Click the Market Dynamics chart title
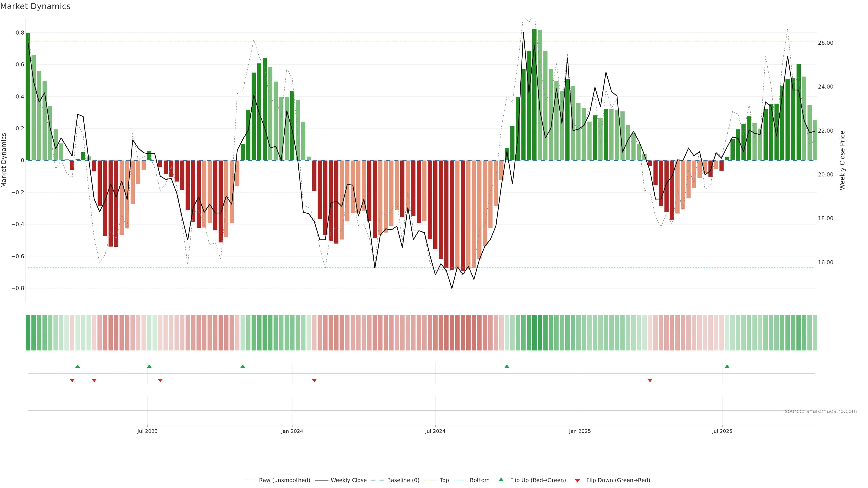 tap(35, 6)
